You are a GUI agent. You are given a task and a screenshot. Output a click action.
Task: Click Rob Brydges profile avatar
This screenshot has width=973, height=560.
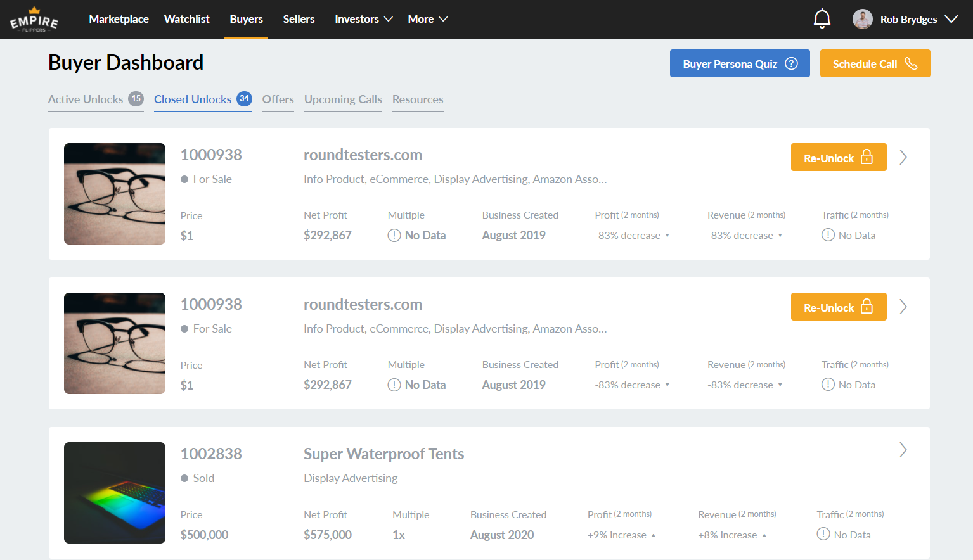863,19
